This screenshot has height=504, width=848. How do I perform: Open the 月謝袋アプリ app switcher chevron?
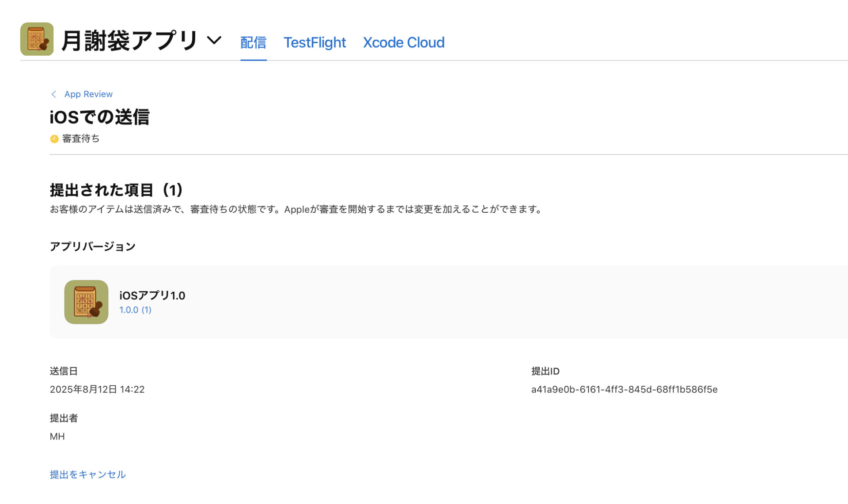pos(214,41)
